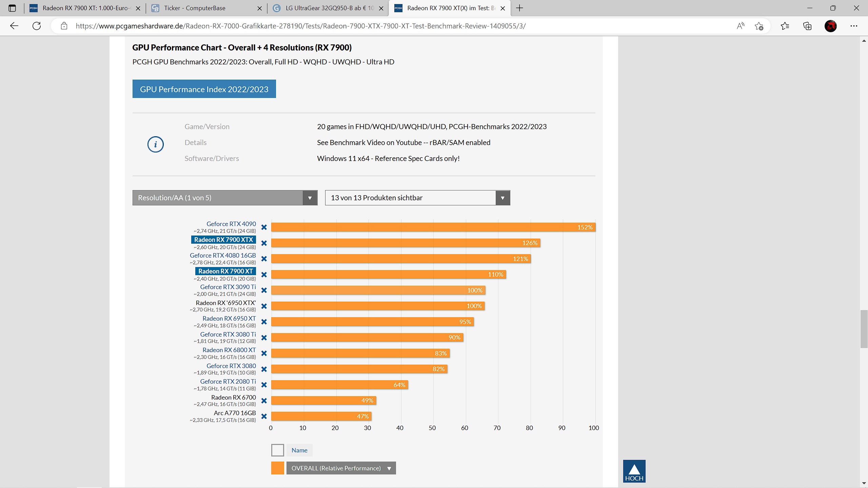868x488 pixels.
Task: Remove Arc A770 16GB via X icon
Action: coord(264,416)
